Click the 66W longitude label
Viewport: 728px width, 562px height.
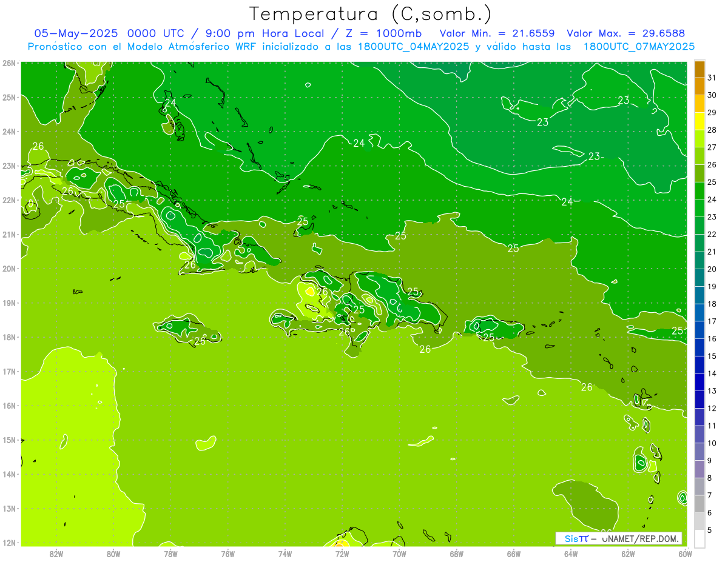coord(514,554)
